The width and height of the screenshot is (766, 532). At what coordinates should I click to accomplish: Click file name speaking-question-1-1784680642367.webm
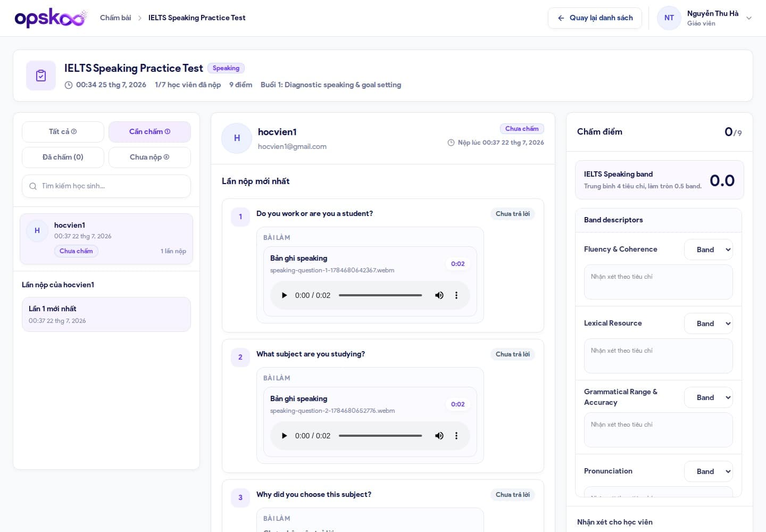coord(332,270)
